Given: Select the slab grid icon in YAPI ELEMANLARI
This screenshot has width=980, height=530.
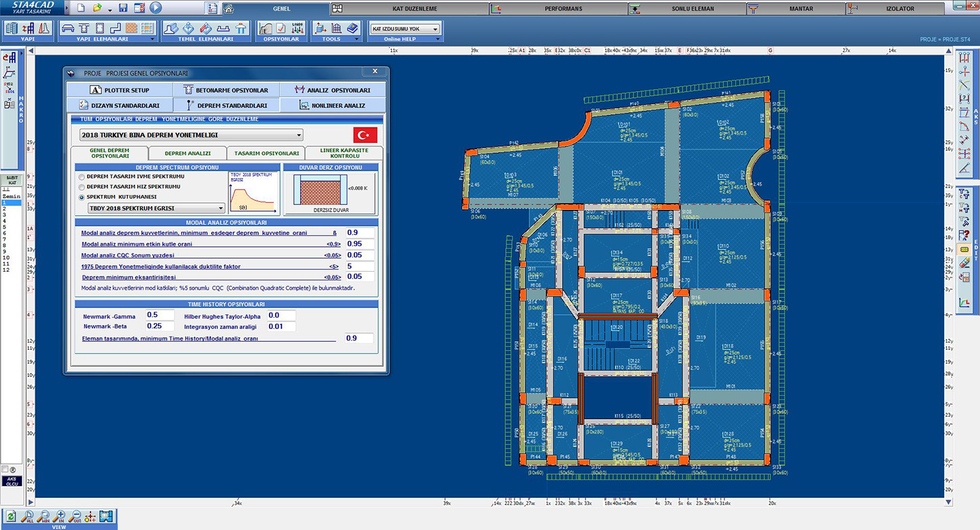Looking at the screenshot, I should click(x=148, y=28).
